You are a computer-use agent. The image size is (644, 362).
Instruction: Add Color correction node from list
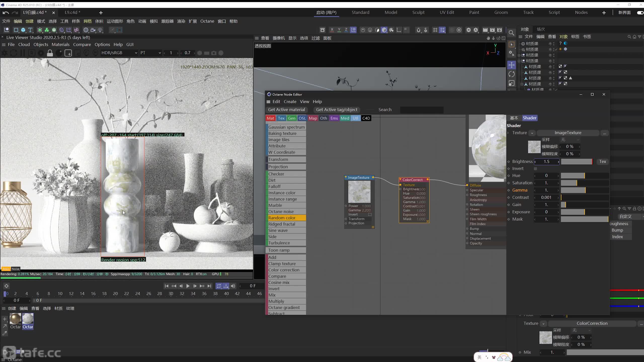click(286, 270)
